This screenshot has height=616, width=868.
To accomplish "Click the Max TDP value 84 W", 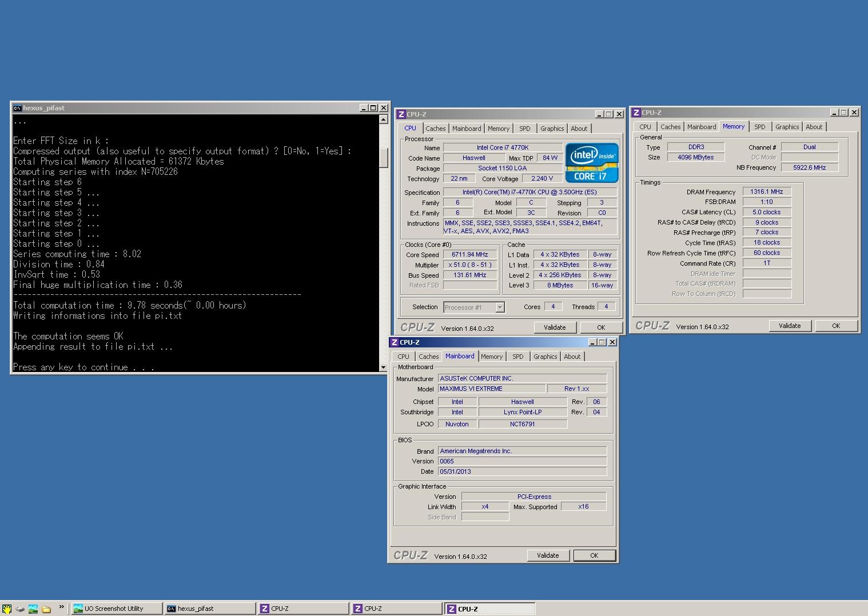I will [x=550, y=158].
